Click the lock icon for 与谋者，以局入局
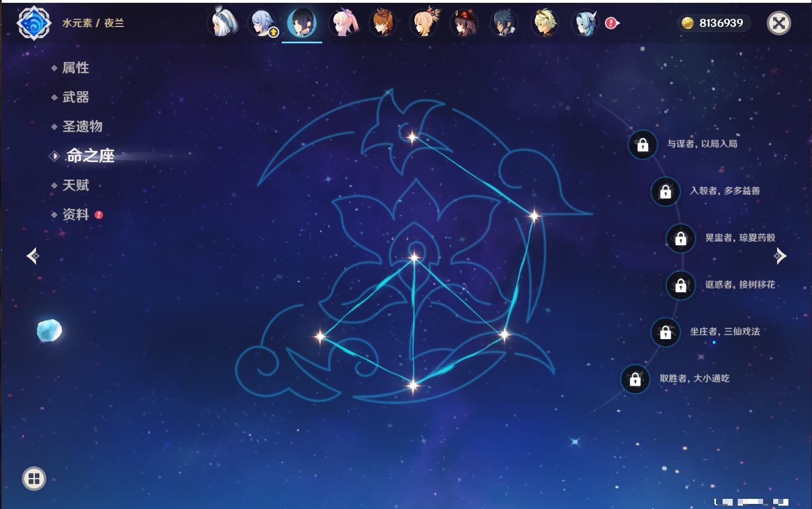Screen dimensions: 812x509 tap(643, 145)
